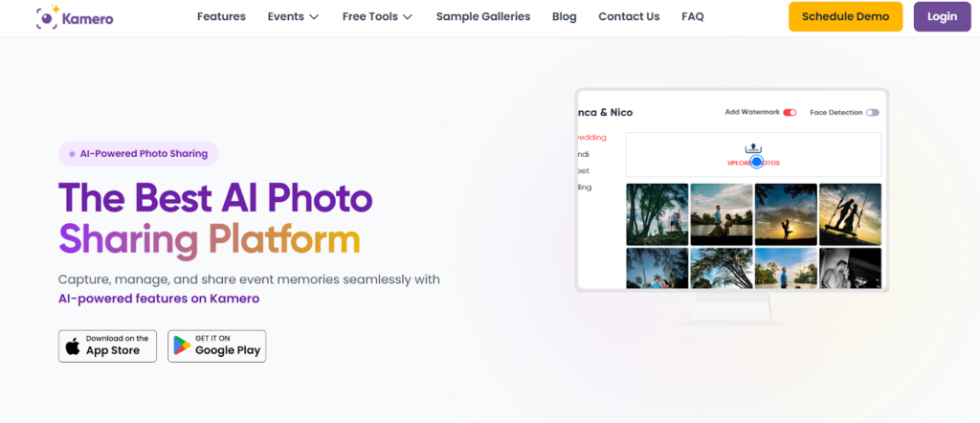Expand the Events dropdown chevron
Screen dimensions: 980x423
coord(314,17)
